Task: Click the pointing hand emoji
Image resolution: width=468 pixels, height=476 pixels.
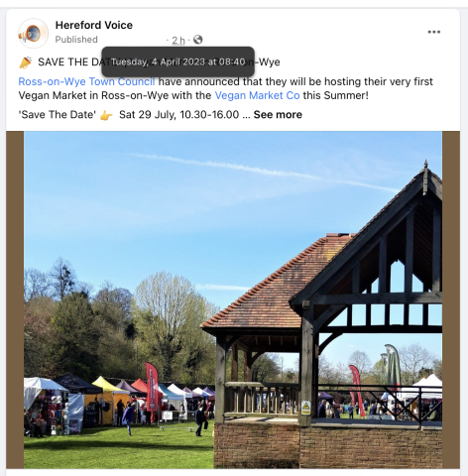Action: coord(106,115)
